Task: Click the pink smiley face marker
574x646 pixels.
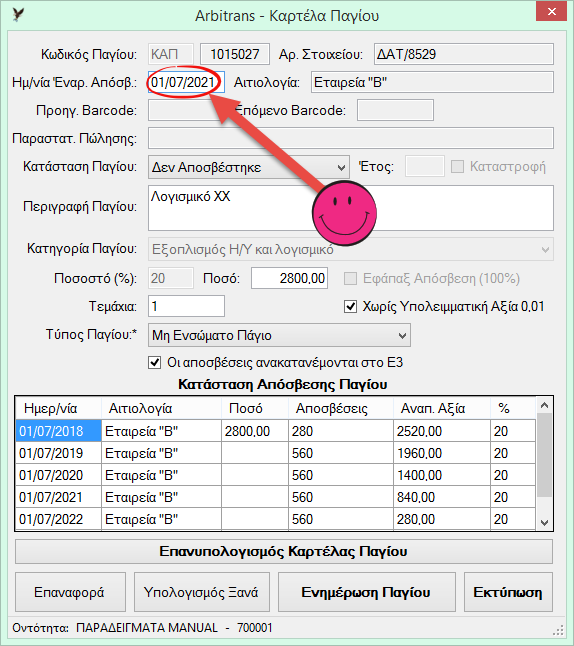Action: tap(344, 213)
